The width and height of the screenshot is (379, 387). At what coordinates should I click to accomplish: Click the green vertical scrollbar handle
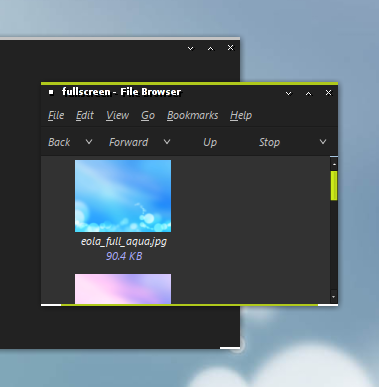click(334, 186)
